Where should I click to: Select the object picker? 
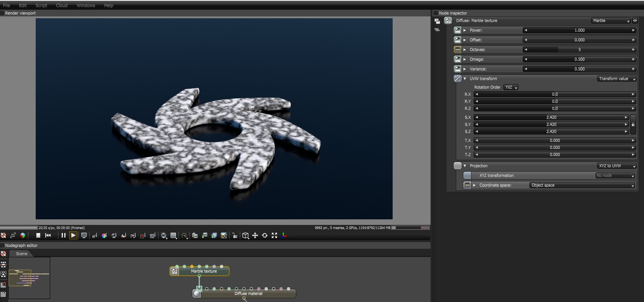point(123,235)
